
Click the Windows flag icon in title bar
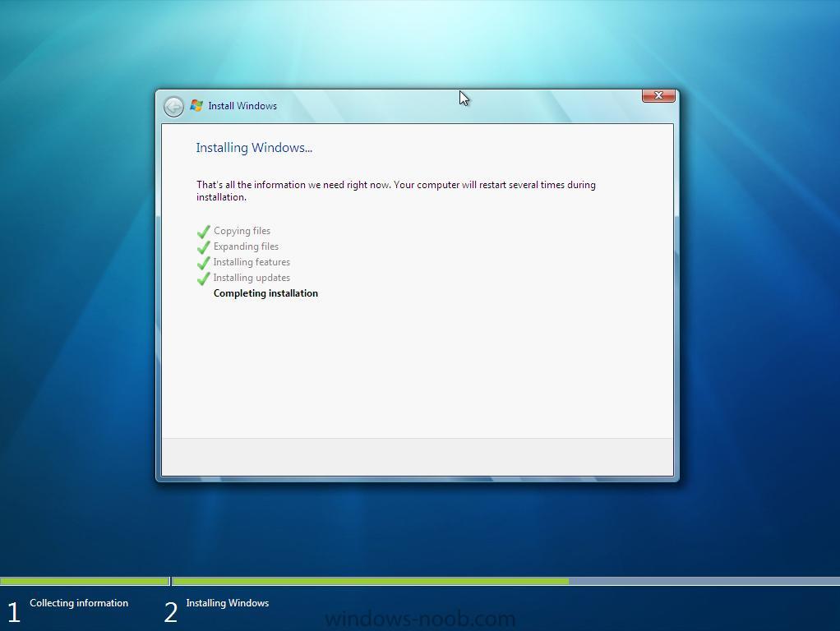(196, 105)
